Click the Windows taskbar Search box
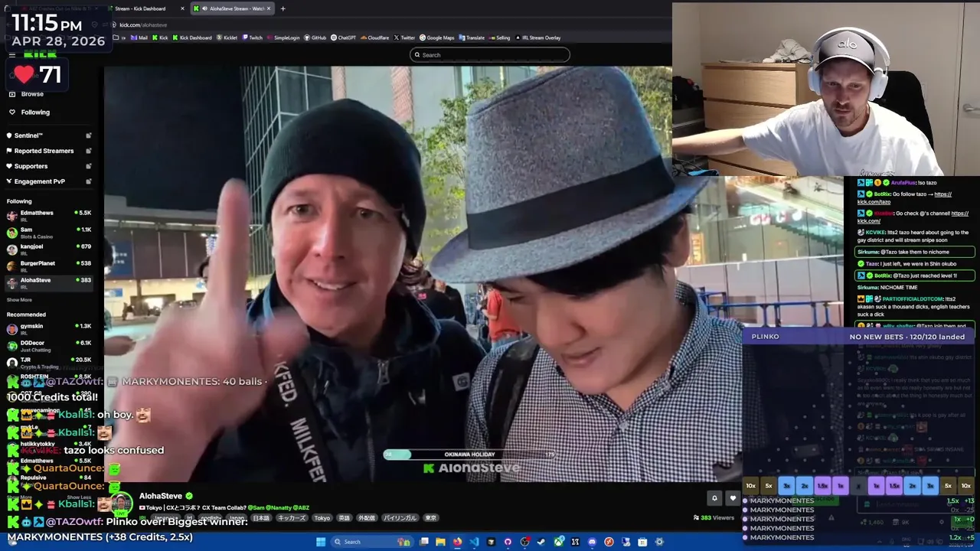Viewport: 980px width, 551px height. click(372, 542)
